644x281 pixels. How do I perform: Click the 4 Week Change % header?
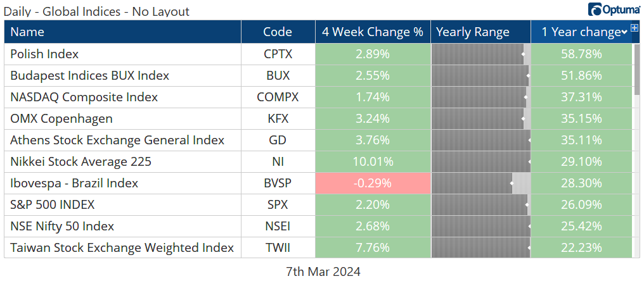372,32
